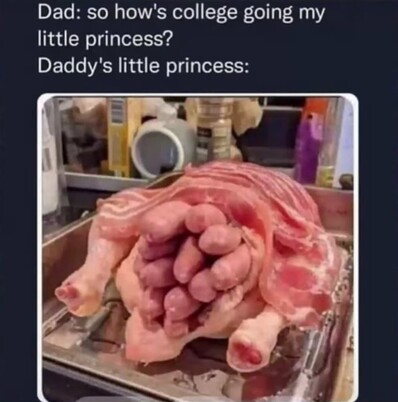Click the "Dad: so how's college going" text line

click(181, 14)
